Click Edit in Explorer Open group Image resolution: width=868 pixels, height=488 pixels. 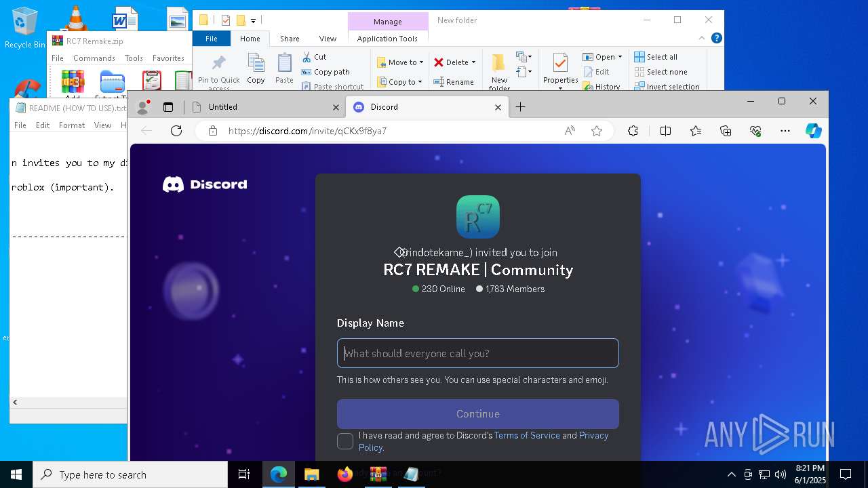(x=595, y=72)
